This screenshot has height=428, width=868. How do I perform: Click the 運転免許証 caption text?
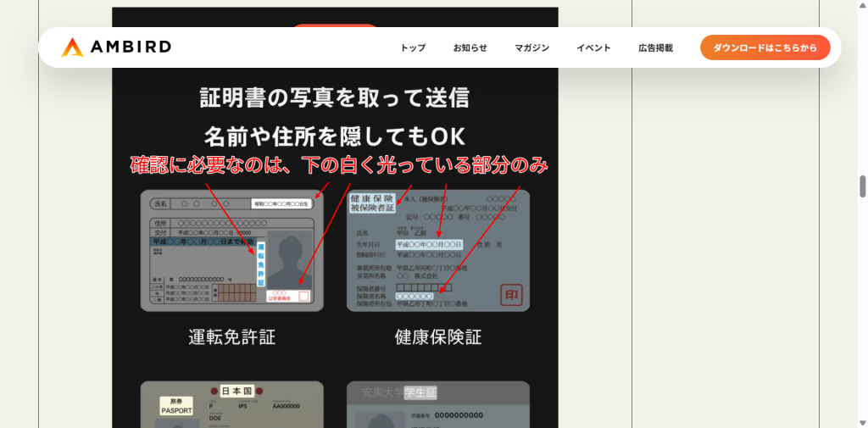coord(232,336)
